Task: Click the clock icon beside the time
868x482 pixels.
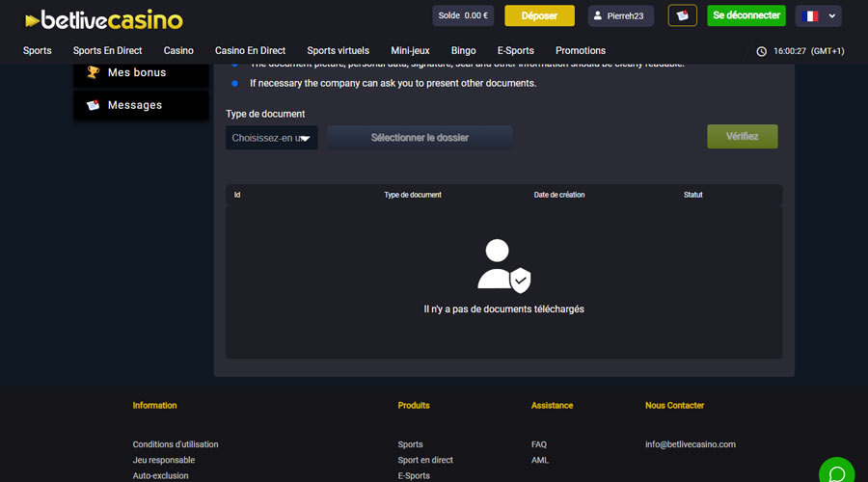Action: [x=762, y=51]
